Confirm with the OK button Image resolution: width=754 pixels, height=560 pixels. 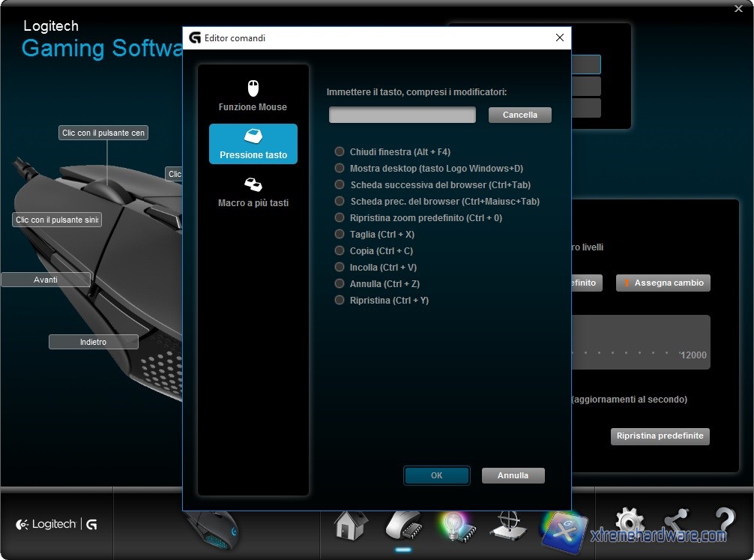436,475
